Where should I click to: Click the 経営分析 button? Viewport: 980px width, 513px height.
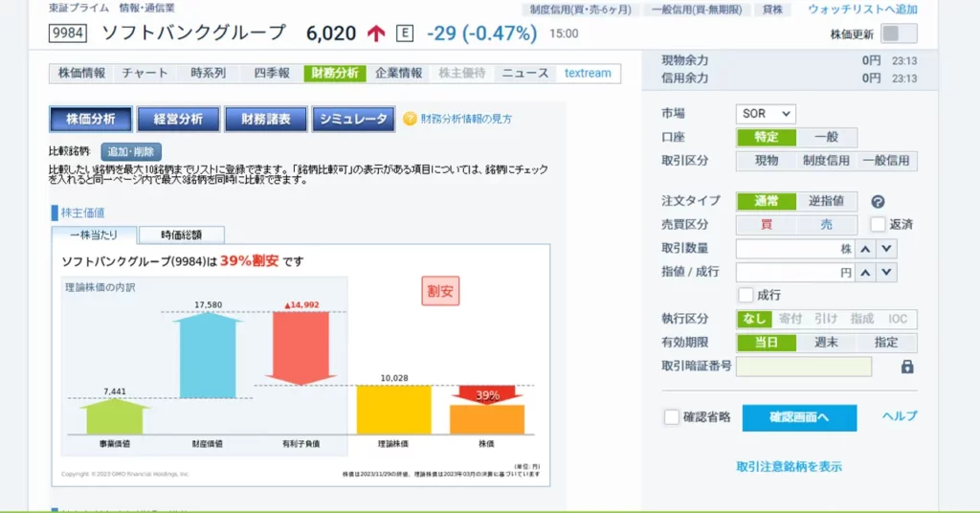click(x=178, y=120)
